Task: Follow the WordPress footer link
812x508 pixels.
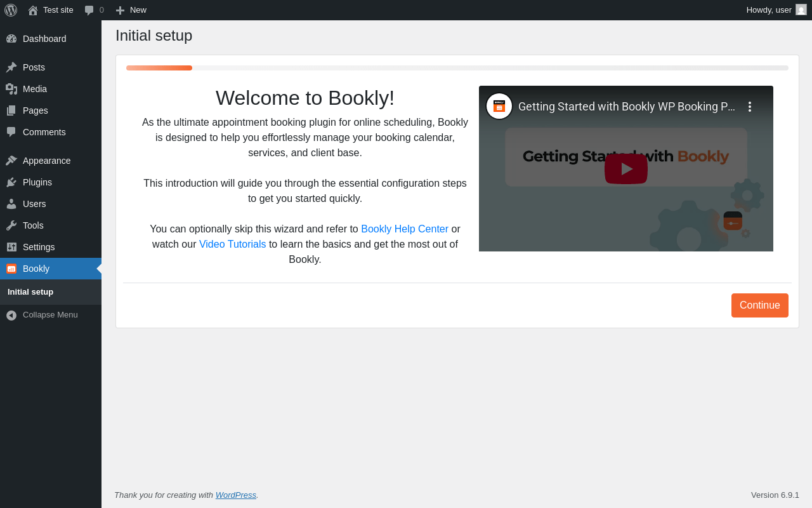Action: [236, 495]
